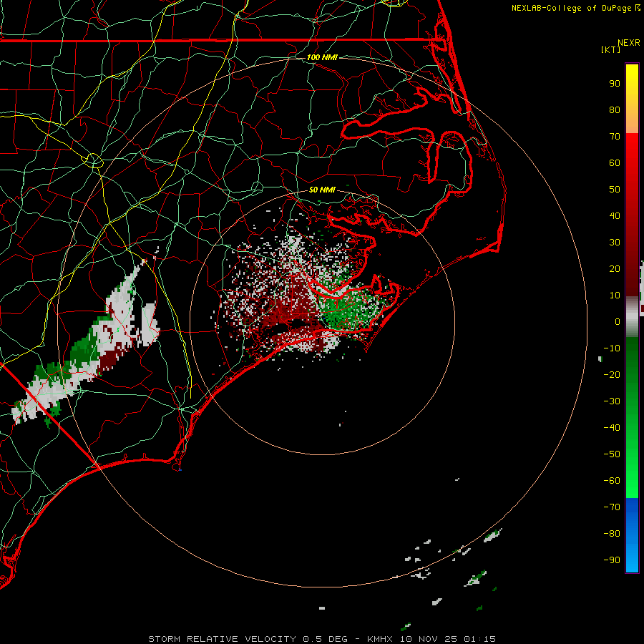The height and width of the screenshot is (644, 644).
Task: Click the [KT] units label
Action: click(610, 49)
